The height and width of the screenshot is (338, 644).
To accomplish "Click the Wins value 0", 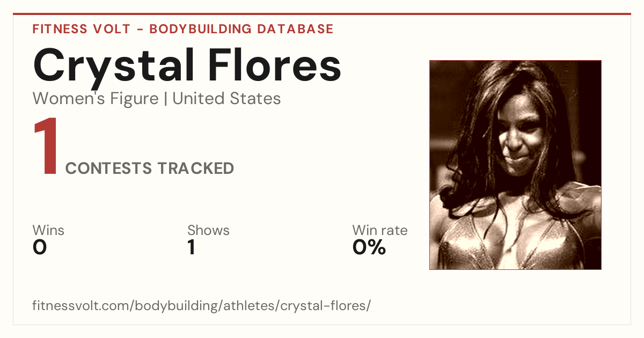I will coord(40,247).
